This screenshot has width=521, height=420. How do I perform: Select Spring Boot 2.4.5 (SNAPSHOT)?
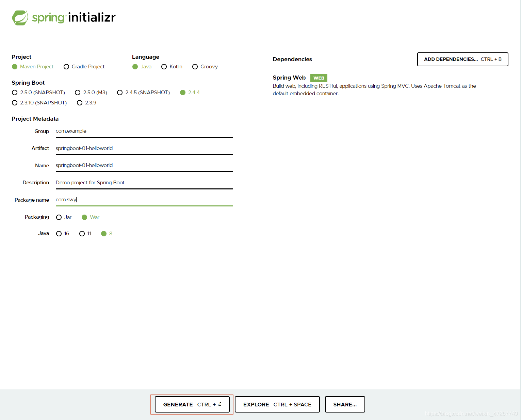(143, 93)
